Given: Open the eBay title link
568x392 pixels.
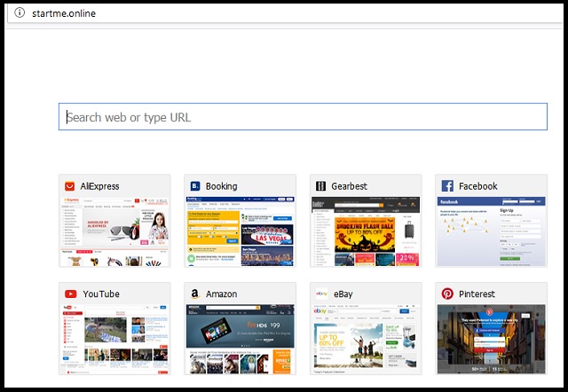Looking at the screenshot, I should tap(343, 294).
